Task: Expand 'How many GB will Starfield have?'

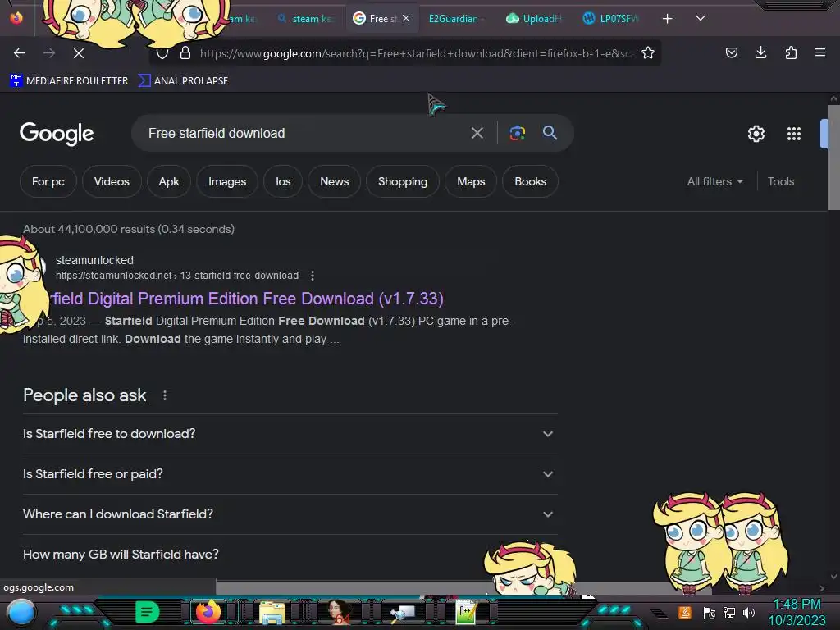Action: 290,555
